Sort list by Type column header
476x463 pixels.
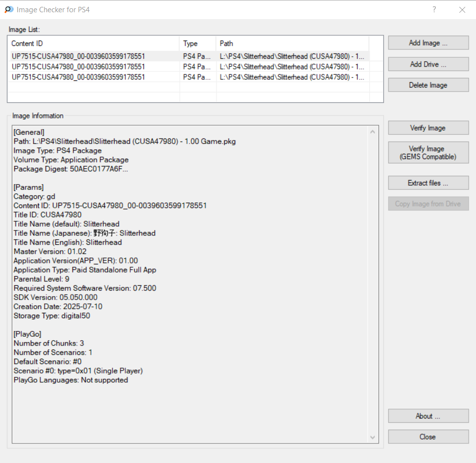click(x=198, y=44)
